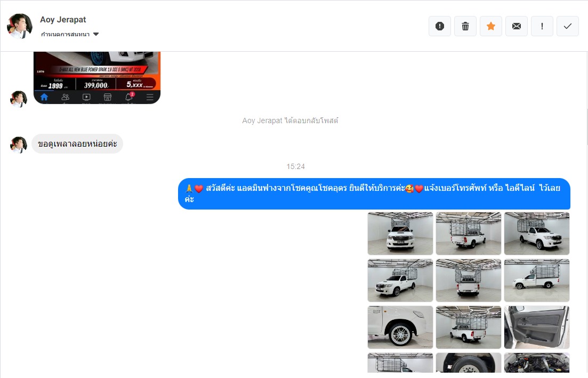Click the friends icon in shared screenshot
This screenshot has height=378, width=588.
pyautogui.click(x=65, y=97)
